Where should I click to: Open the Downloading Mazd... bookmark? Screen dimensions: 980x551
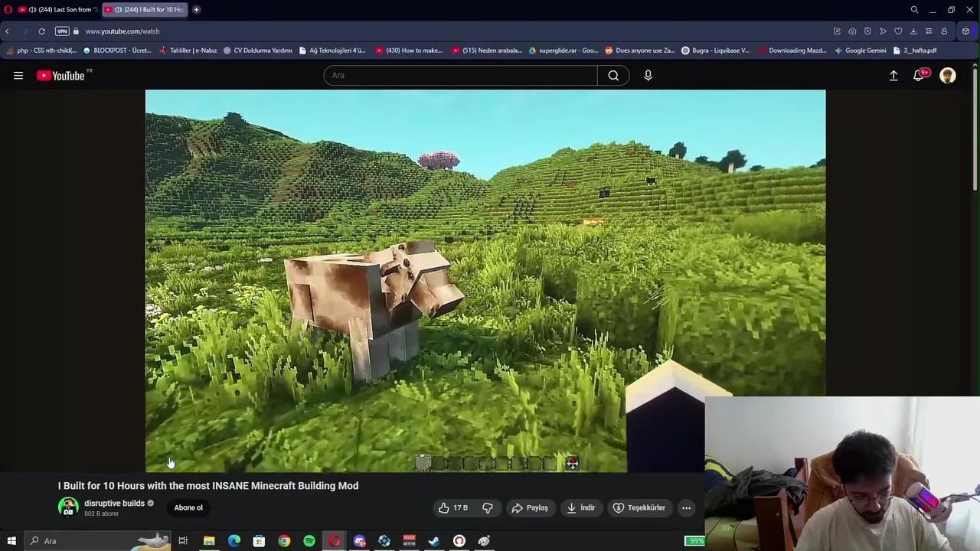(792, 51)
